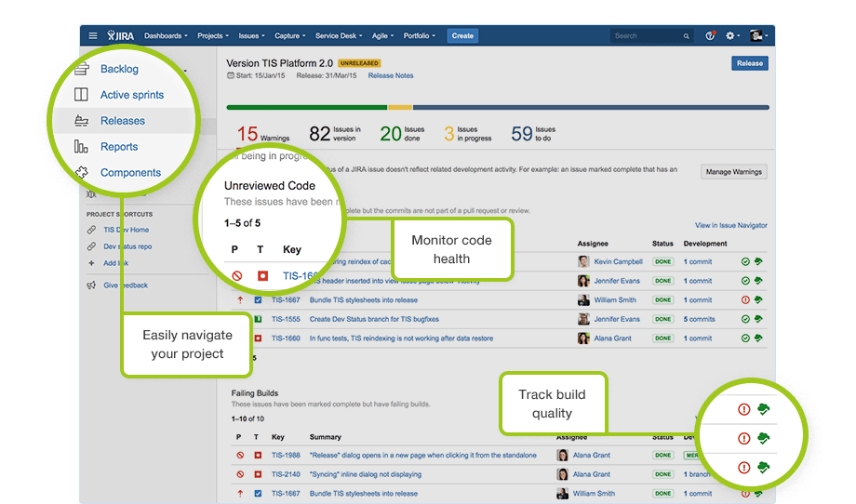This screenshot has width=856, height=504.
Task: Open the settings gear icon
Action: click(x=730, y=36)
